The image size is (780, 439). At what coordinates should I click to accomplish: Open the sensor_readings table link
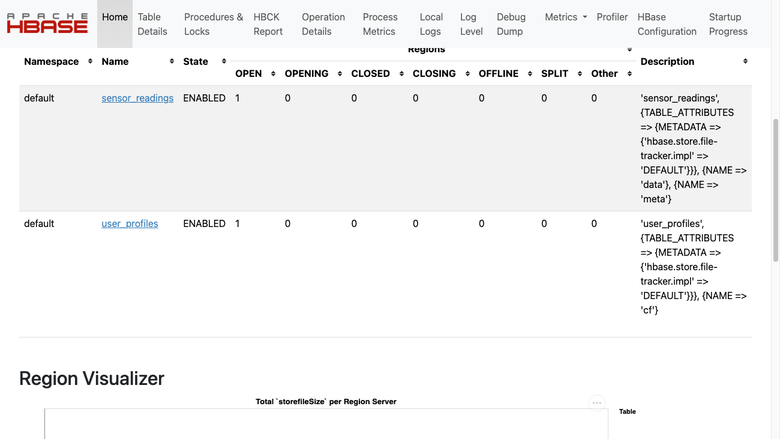(x=137, y=98)
